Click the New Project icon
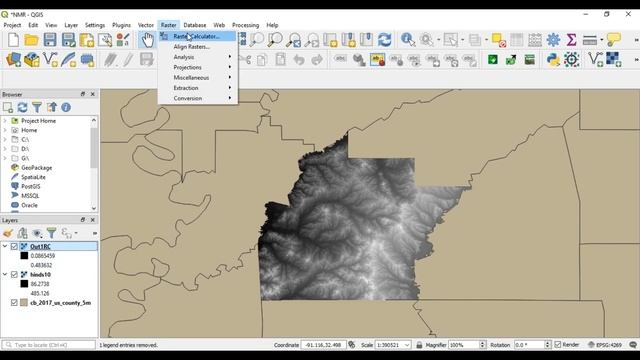Image resolution: width=640 pixels, height=360 pixels. 13,40
